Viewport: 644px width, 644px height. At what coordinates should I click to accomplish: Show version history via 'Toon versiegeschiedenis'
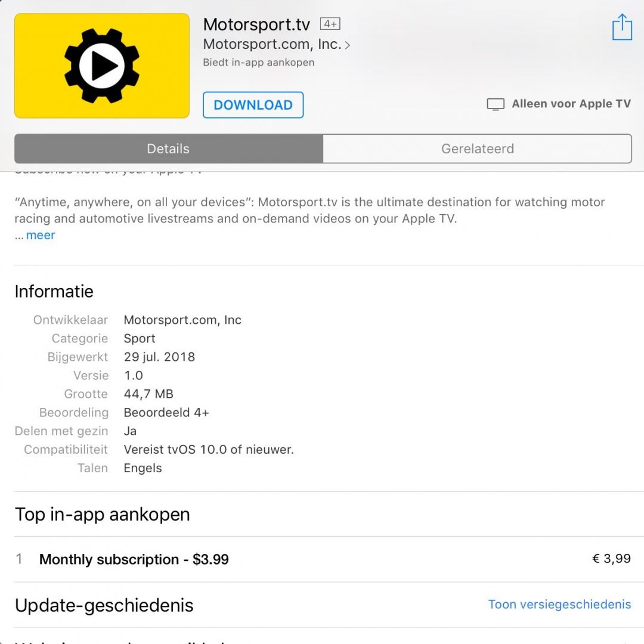point(559,604)
